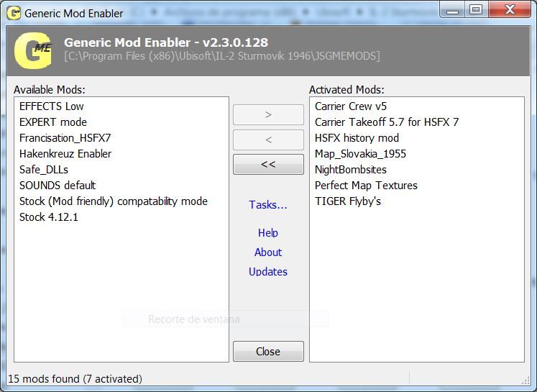Open the Tasks... menu
Viewport: 537px width, 392px height.
268,205
